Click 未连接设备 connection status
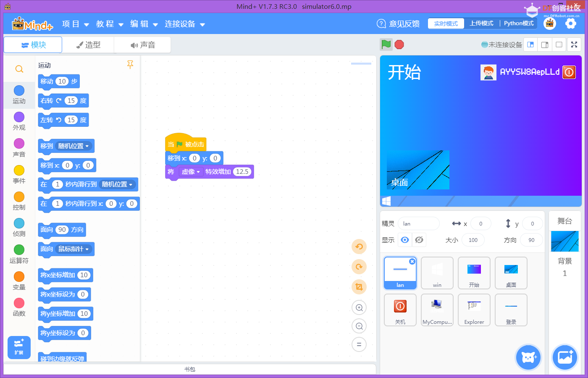The width and height of the screenshot is (588, 378). (x=501, y=45)
